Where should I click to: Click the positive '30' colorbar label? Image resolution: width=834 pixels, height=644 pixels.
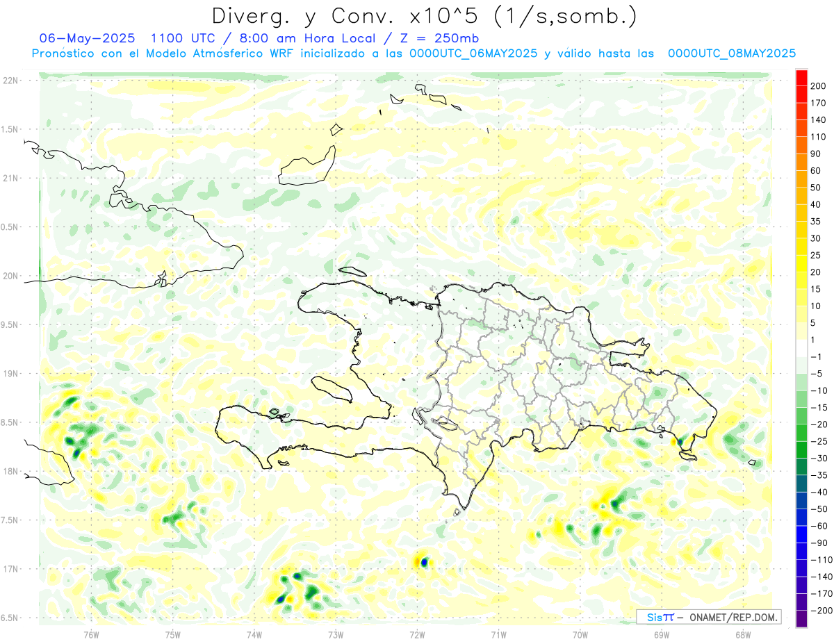click(x=816, y=238)
